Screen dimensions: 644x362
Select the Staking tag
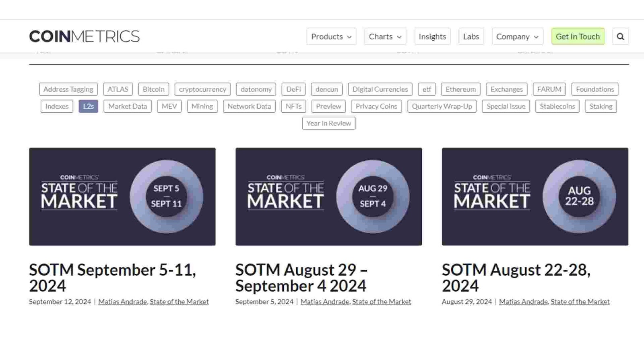601,106
